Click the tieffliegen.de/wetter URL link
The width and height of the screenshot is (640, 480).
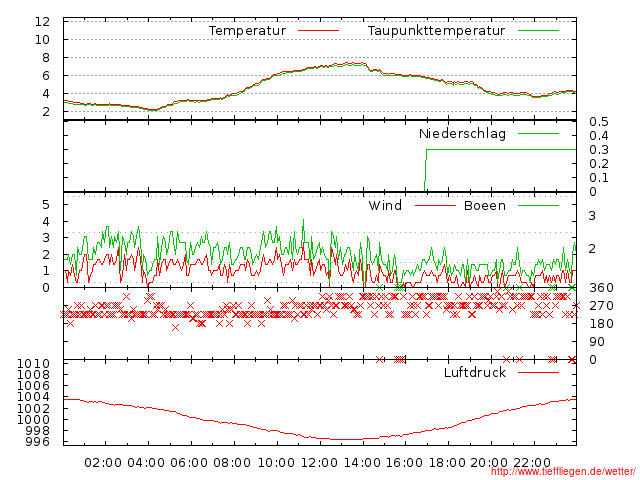click(563, 472)
